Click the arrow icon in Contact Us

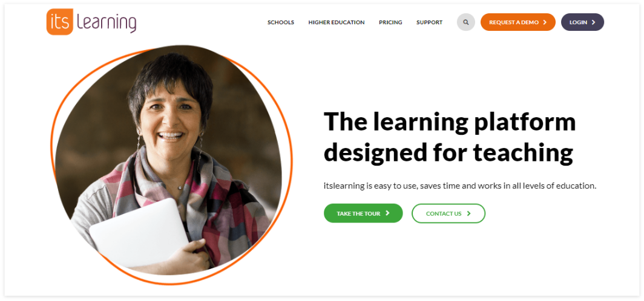coord(468,213)
